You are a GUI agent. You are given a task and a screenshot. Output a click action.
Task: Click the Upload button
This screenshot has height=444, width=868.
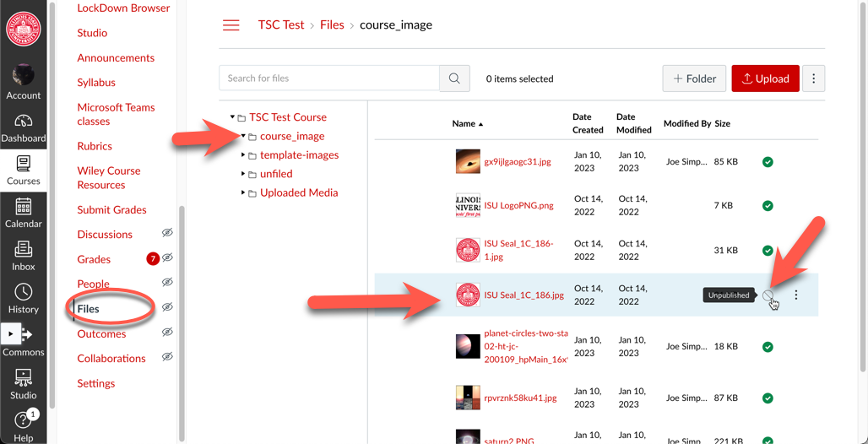(x=766, y=79)
